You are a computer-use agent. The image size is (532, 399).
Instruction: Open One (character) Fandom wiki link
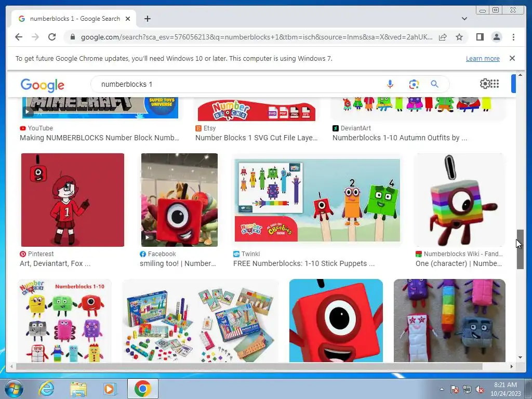[459, 263]
